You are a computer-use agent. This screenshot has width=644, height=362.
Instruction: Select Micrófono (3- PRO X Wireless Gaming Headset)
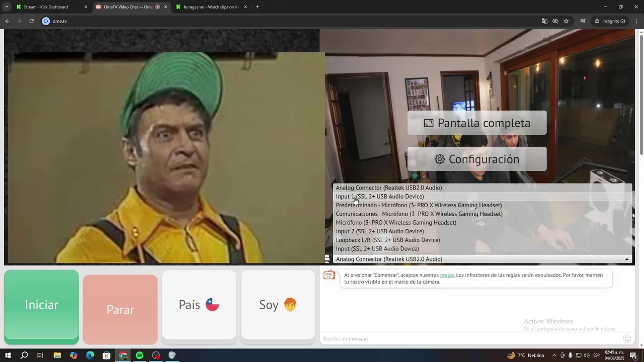click(482, 223)
